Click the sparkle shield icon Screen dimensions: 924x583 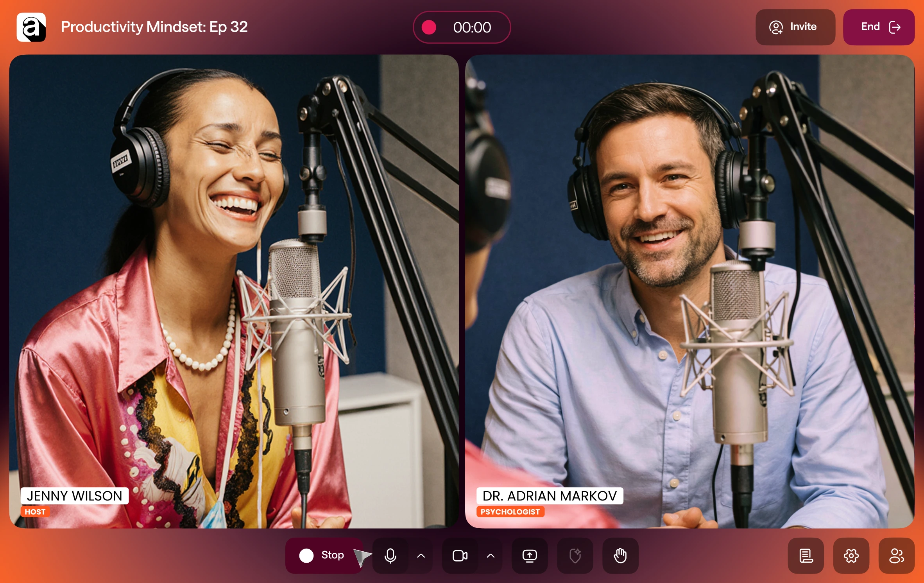pyautogui.click(x=575, y=555)
